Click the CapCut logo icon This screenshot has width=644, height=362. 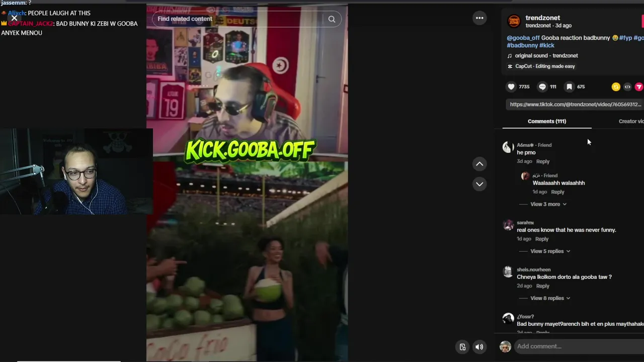coord(510,66)
